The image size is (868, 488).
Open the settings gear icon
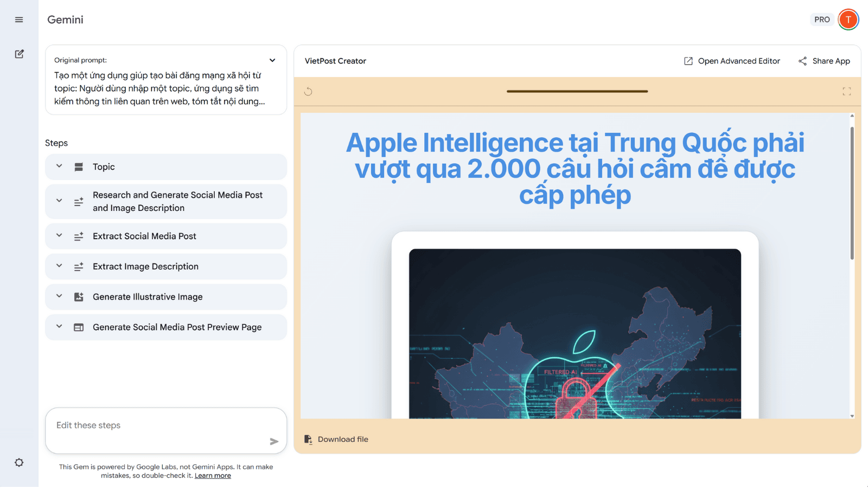(x=19, y=463)
